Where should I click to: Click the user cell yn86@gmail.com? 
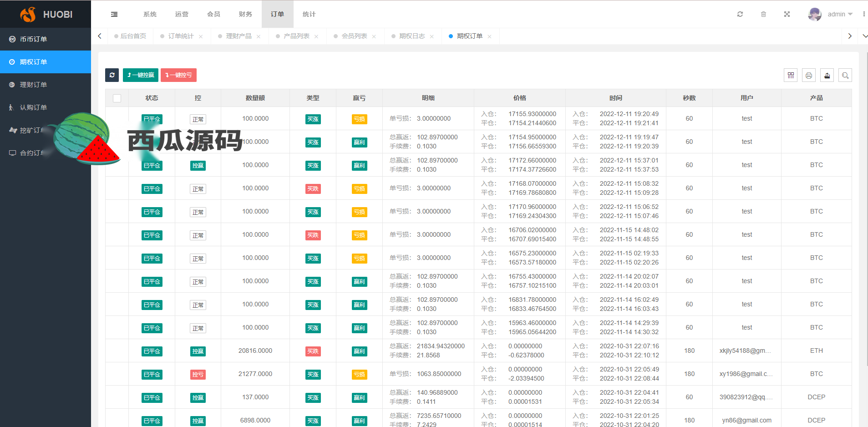pos(747,420)
